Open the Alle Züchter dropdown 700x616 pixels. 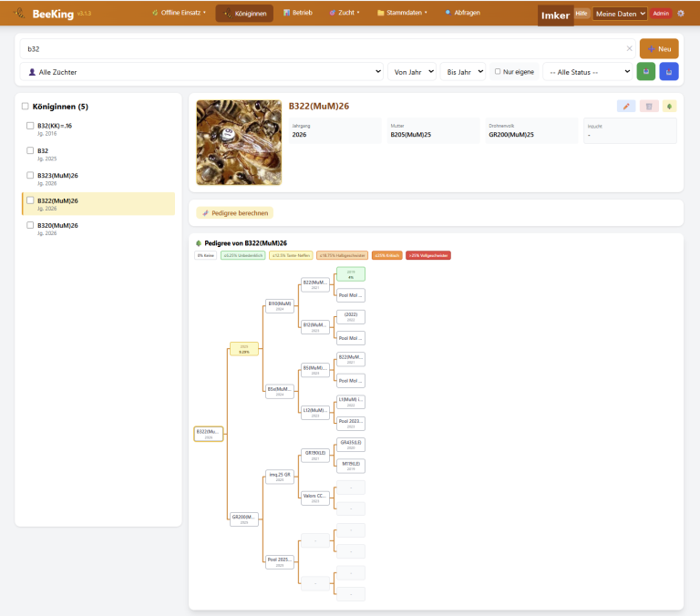201,71
